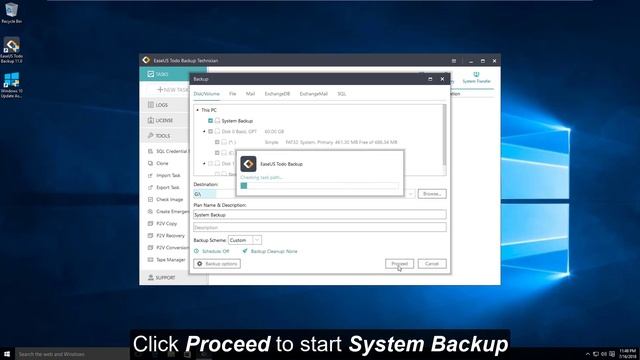Click the taskbar search box
The width and height of the screenshot is (640, 360).
72,354
